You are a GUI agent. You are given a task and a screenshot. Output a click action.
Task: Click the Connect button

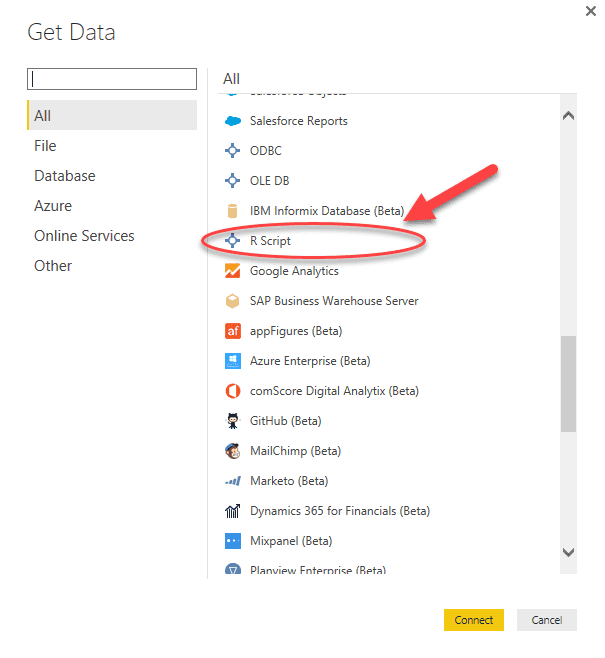tap(474, 620)
